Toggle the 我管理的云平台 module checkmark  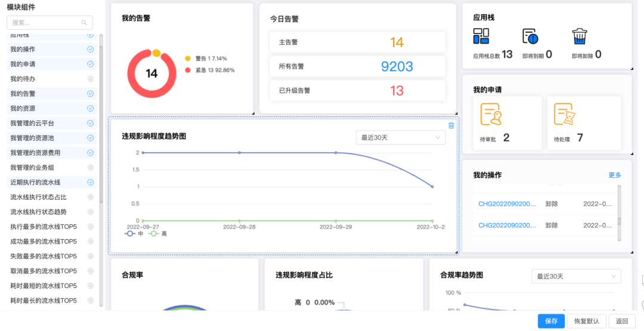pos(91,123)
